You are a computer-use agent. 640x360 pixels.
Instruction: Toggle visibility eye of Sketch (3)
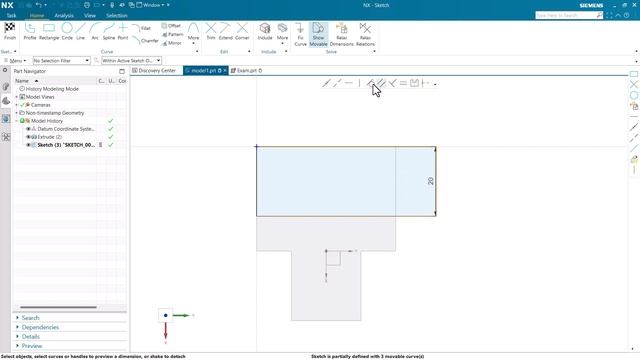click(28, 145)
